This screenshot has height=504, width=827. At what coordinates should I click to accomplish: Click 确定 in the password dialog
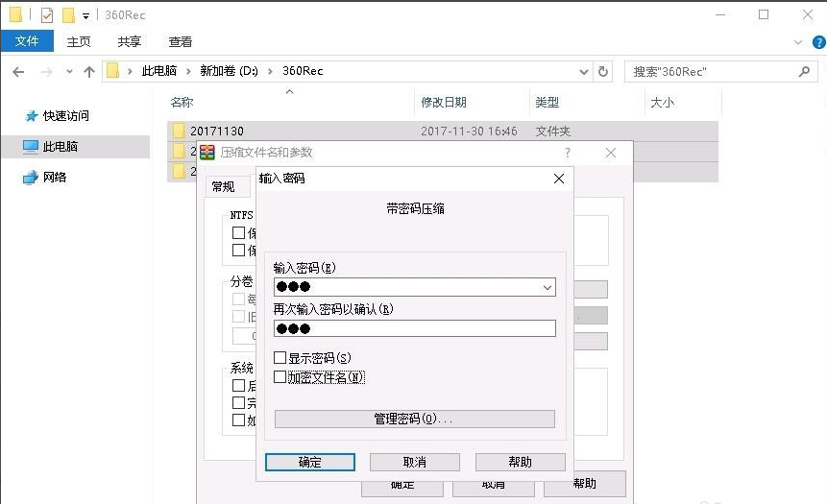click(x=310, y=463)
